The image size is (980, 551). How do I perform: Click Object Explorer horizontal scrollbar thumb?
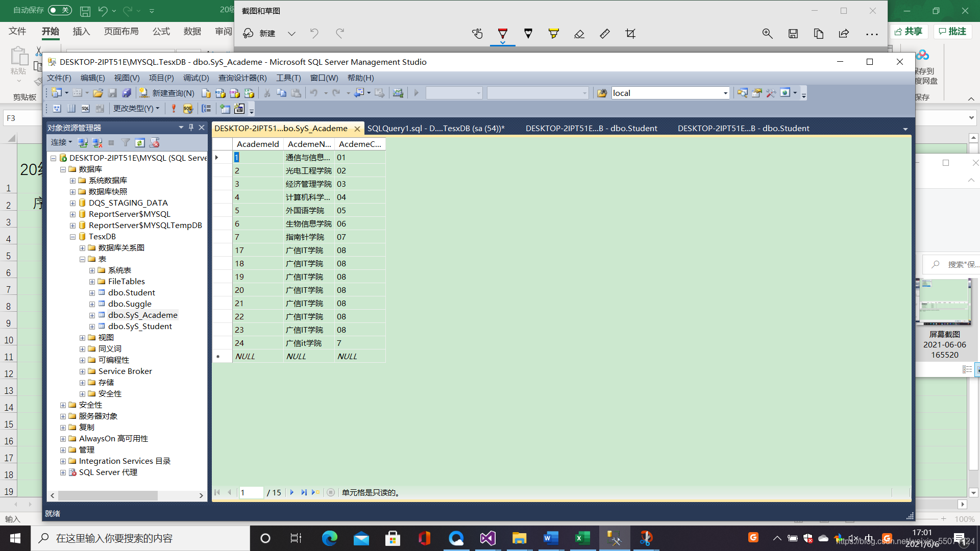tap(107, 495)
